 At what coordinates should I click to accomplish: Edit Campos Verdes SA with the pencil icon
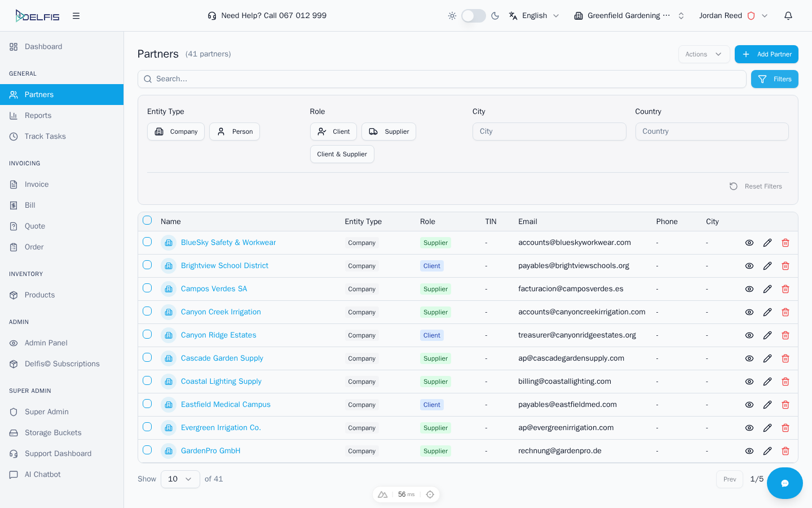767,289
